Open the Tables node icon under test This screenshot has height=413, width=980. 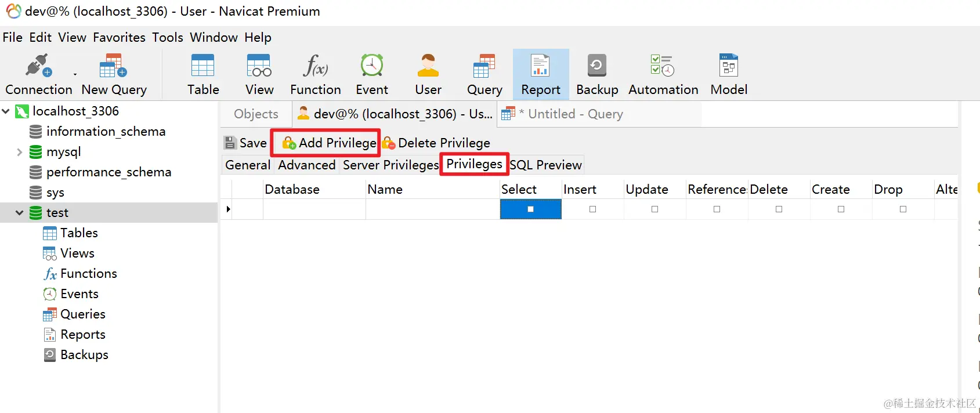(x=50, y=233)
